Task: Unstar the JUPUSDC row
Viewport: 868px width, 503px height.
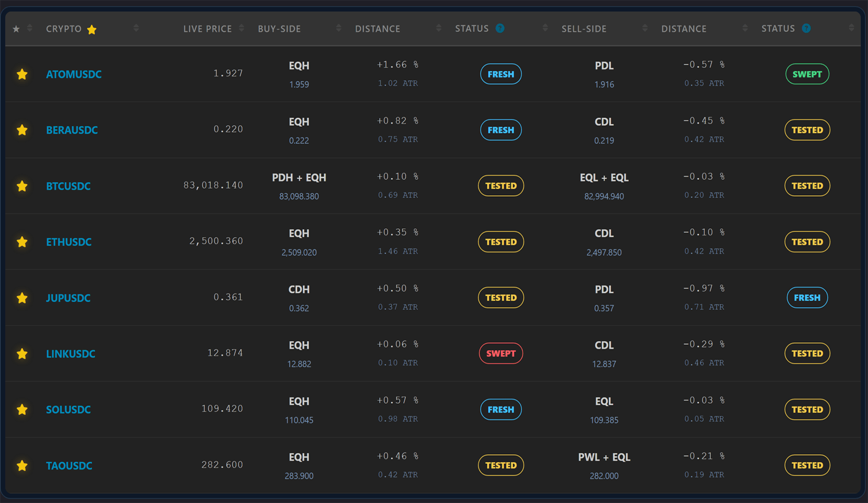Action: point(22,298)
